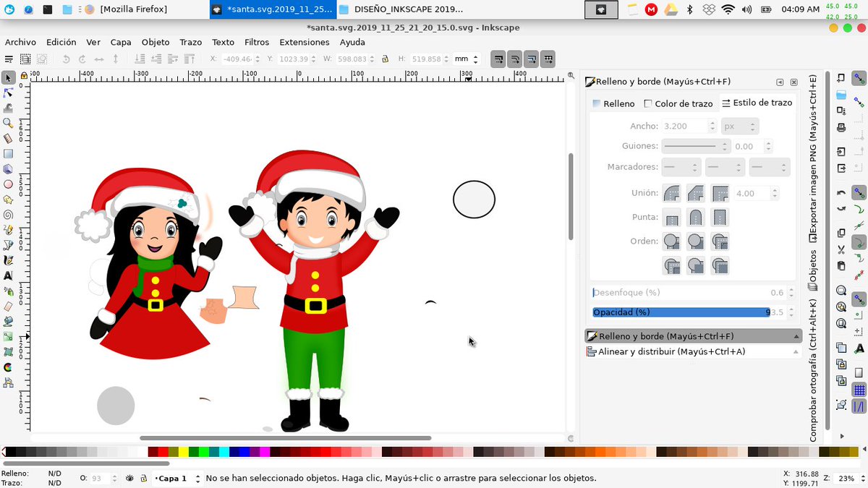The width and height of the screenshot is (868, 488).
Task: Select the 3D Box tool
Action: coord(8,168)
